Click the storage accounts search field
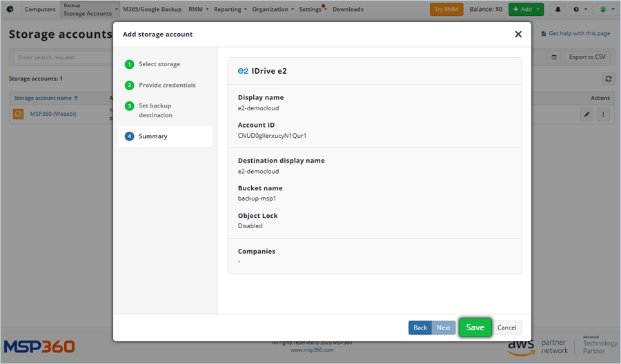This screenshot has height=364, width=621. click(x=62, y=57)
